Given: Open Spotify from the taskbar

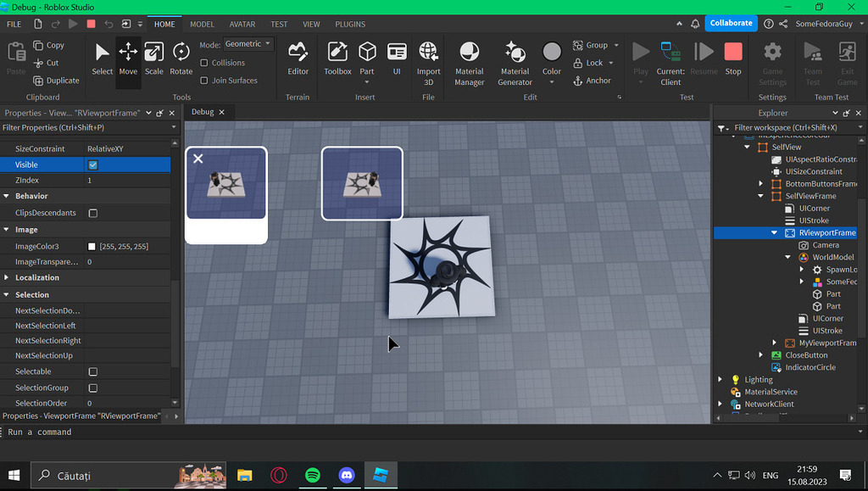Looking at the screenshot, I should click(313, 475).
